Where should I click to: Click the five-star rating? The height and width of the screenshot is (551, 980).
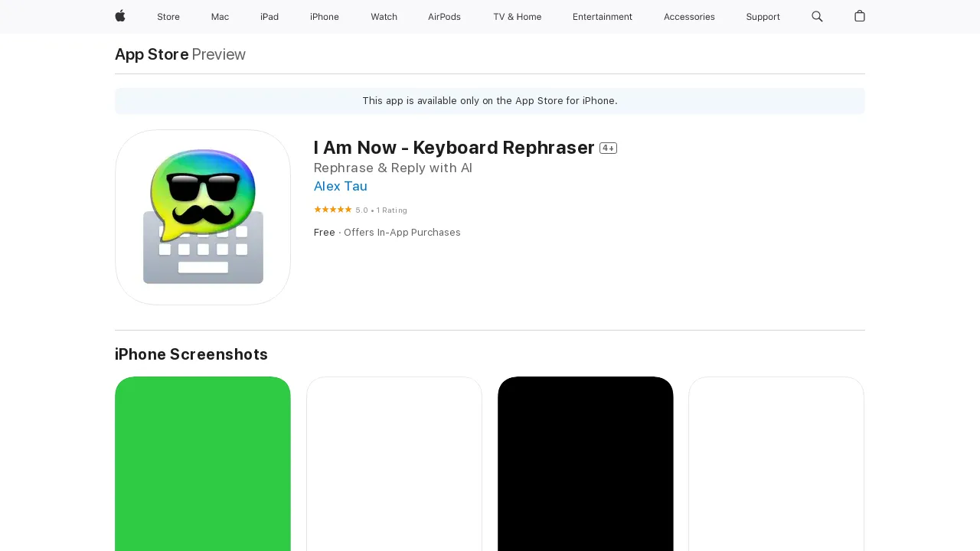[333, 210]
